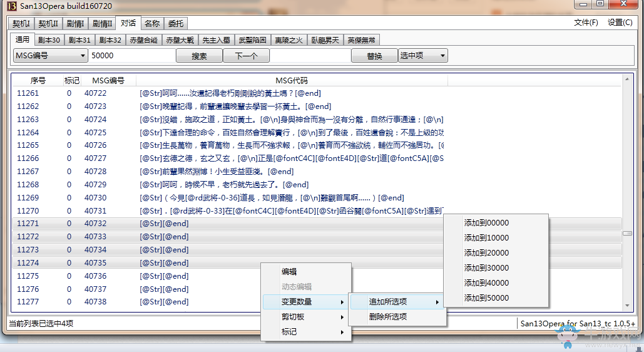Click the MSG编号 column header
Screen dimensions: 644x352
click(108, 81)
